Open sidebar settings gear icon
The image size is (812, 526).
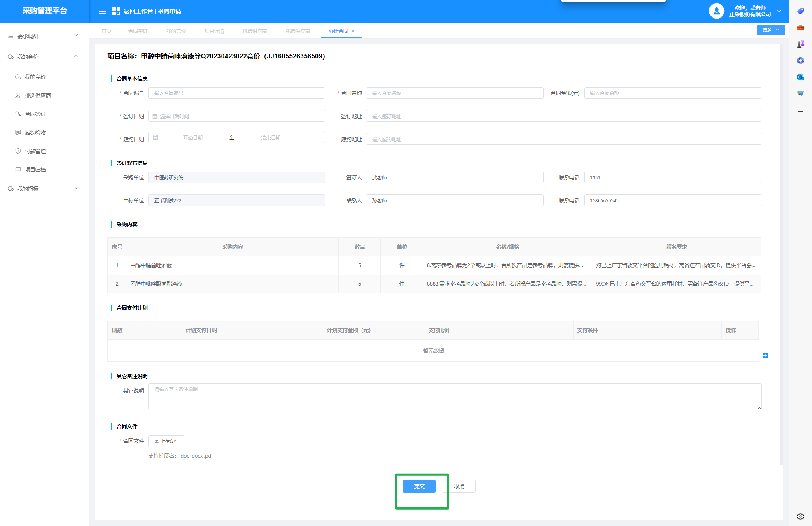(x=800, y=516)
